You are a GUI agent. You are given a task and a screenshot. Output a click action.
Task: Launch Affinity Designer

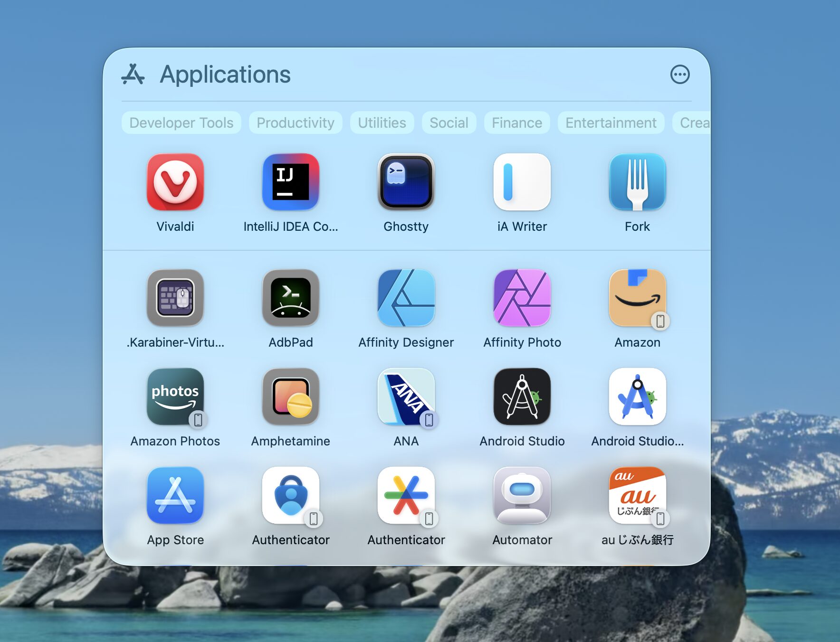point(406,298)
